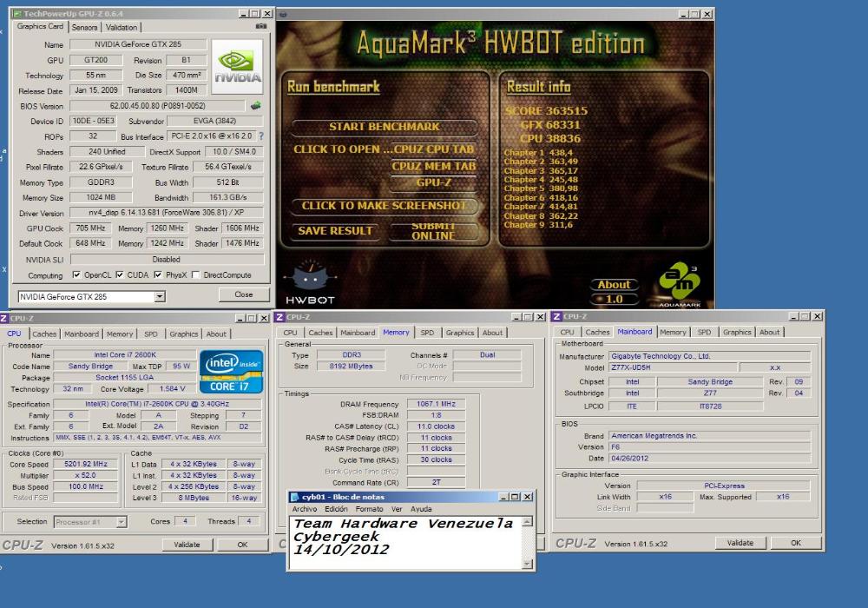Click START BENCHMARK in AquaMark
868x608 pixels.
pyautogui.click(x=385, y=127)
